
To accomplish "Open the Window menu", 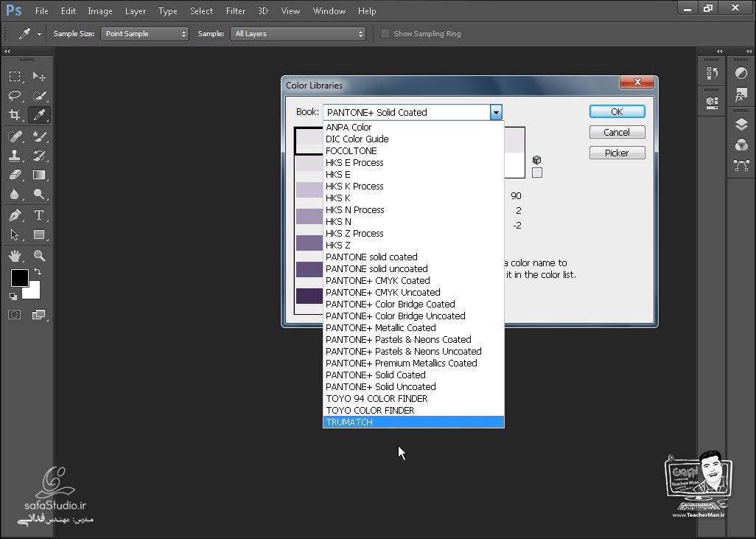I will [x=329, y=10].
